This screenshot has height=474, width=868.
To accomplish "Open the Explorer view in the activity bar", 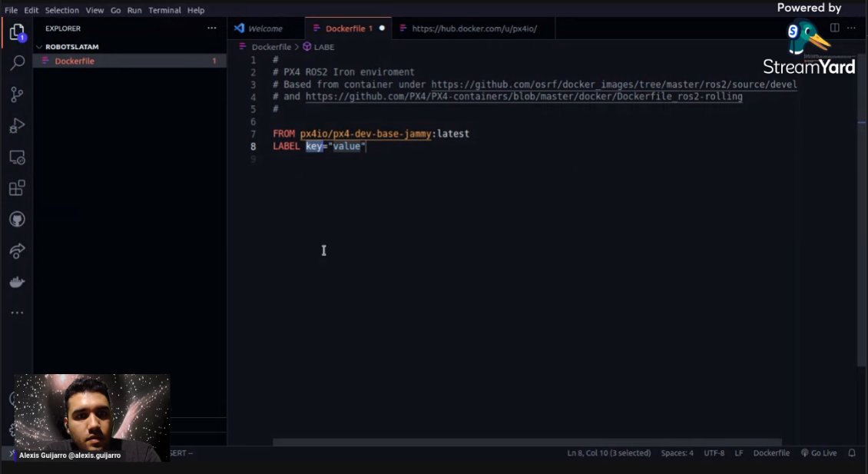I will point(17,33).
